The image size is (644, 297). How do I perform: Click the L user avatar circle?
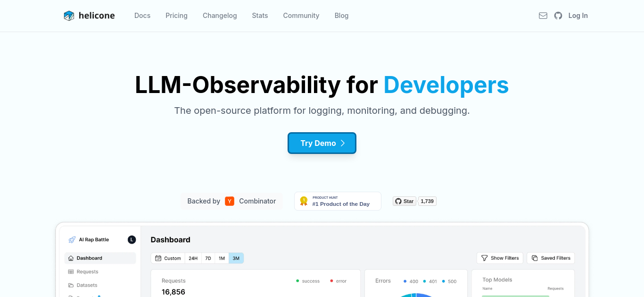click(132, 240)
